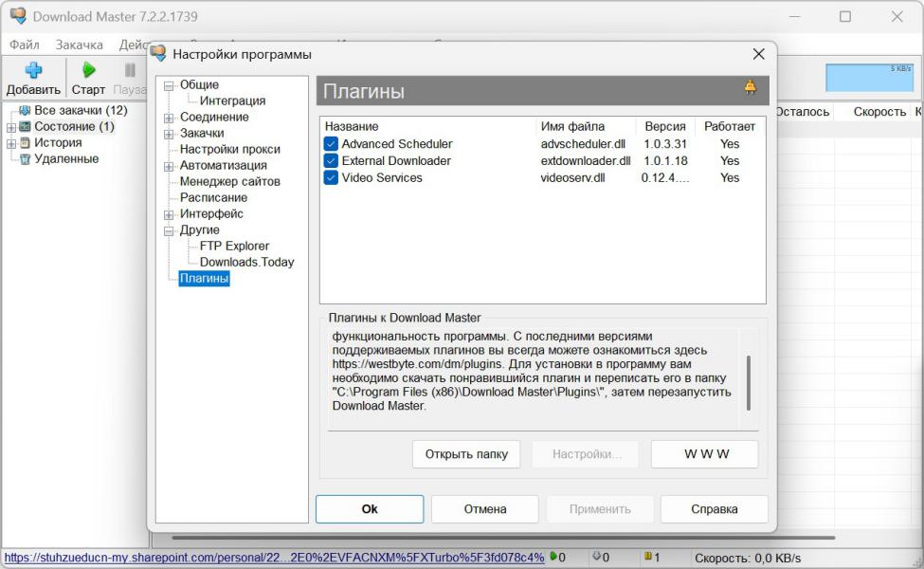
Task: Open the Закачка menu
Action: [79, 45]
